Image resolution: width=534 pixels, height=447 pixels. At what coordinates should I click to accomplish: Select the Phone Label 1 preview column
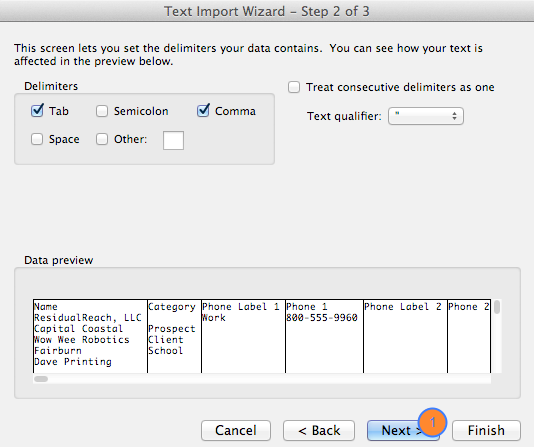(x=244, y=336)
